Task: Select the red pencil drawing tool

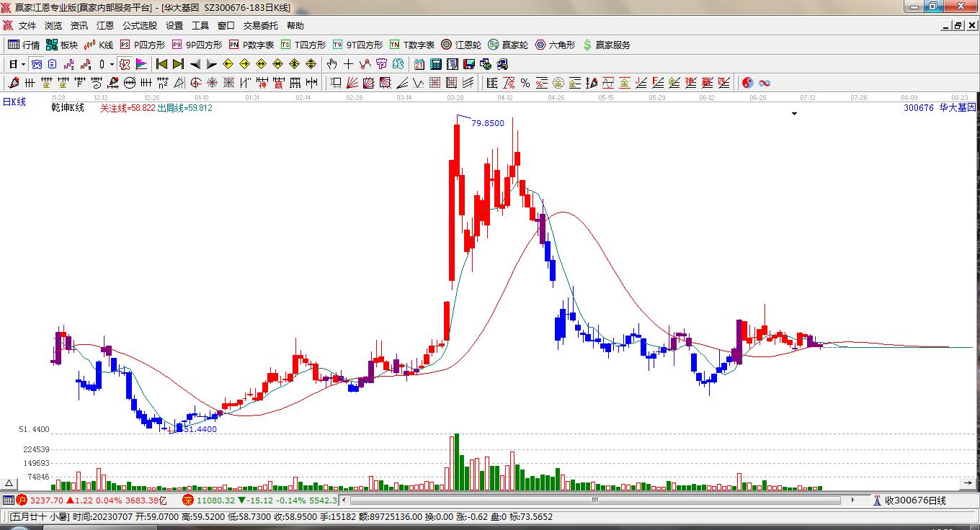Action: click(14, 83)
